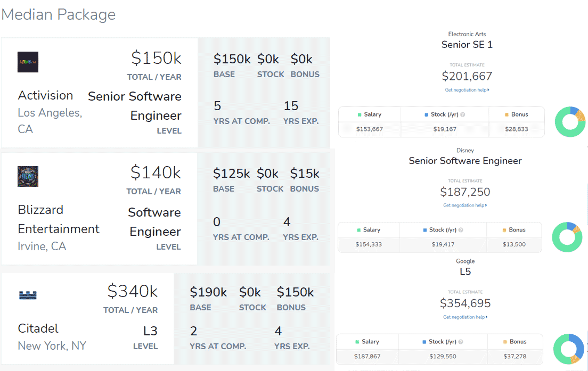The image size is (588, 371).
Task: Click the Activision company logo
Action: pos(28,62)
